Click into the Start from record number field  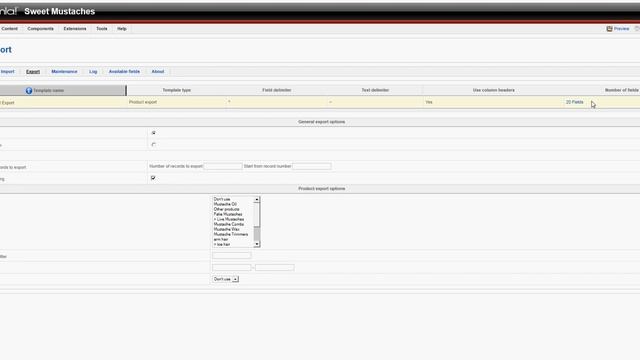311,166
